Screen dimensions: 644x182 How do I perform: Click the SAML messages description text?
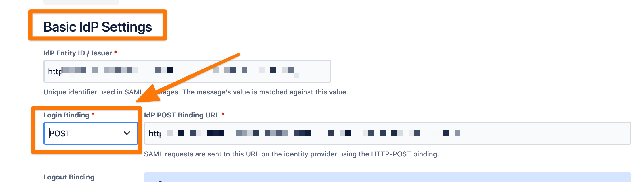(x=196, y=92)
